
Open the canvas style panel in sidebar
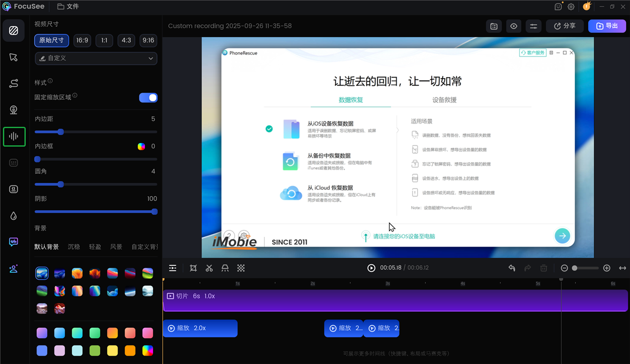13,30
